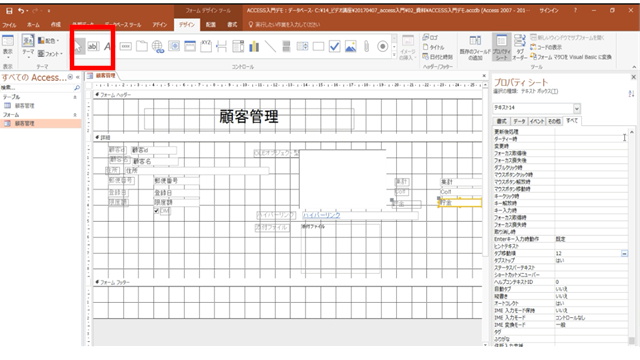Select the Text Box control tool

93,47
